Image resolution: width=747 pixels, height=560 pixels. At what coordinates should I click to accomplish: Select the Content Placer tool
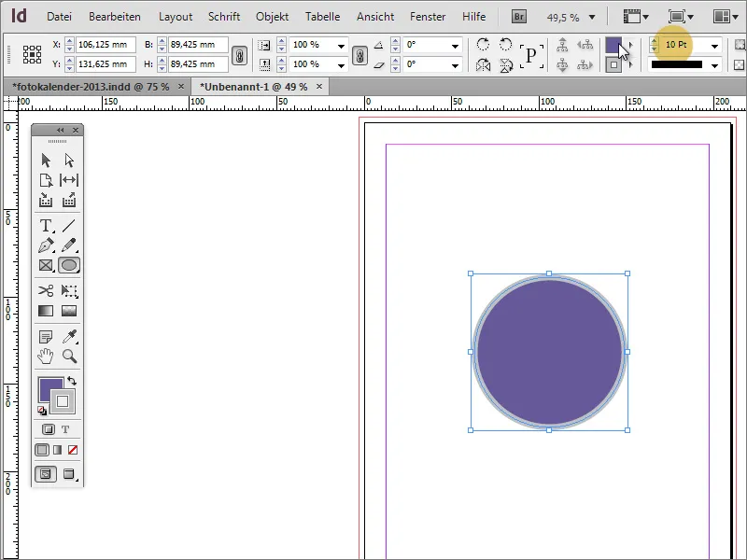pos(69,201)
